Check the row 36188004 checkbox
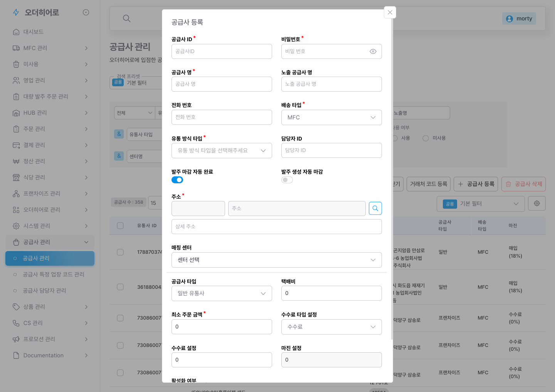 [x=120, y=287]
